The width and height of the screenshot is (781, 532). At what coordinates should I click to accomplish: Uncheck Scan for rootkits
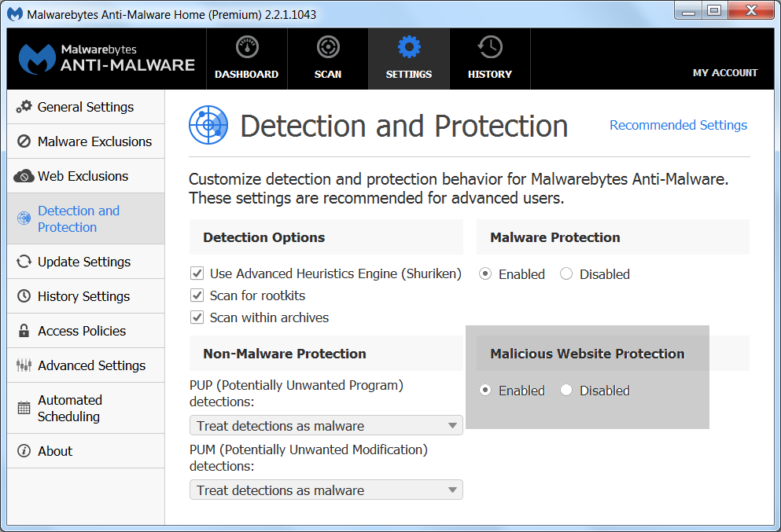coord(197,295)
